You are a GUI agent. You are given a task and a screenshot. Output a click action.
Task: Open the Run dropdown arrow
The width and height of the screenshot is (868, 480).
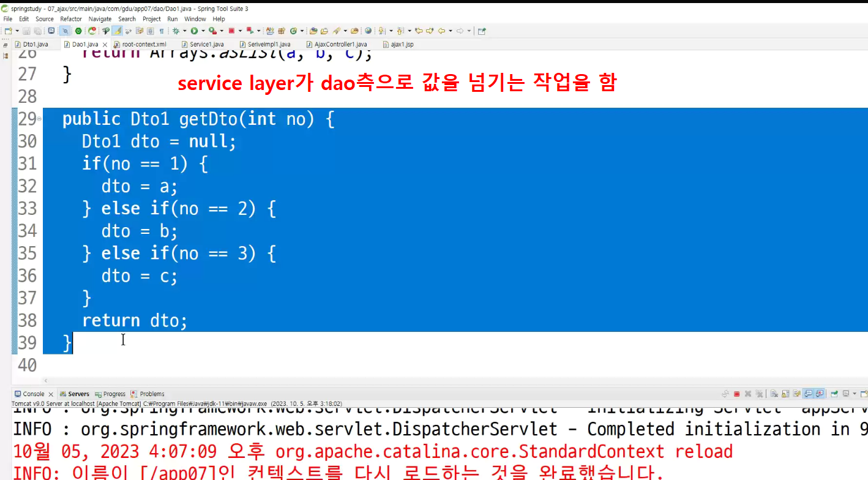pyautogui.click(x=203, y=31)
